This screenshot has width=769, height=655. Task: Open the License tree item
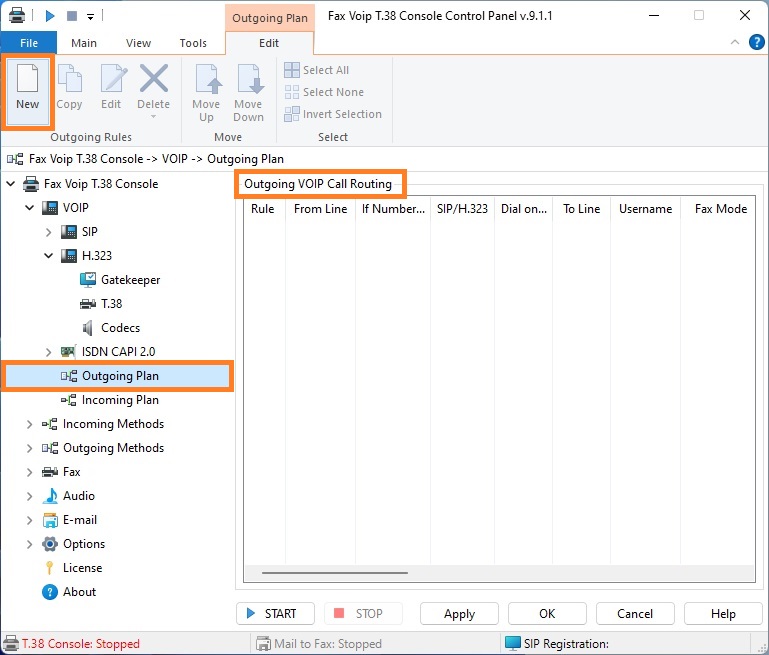point(82,568)
